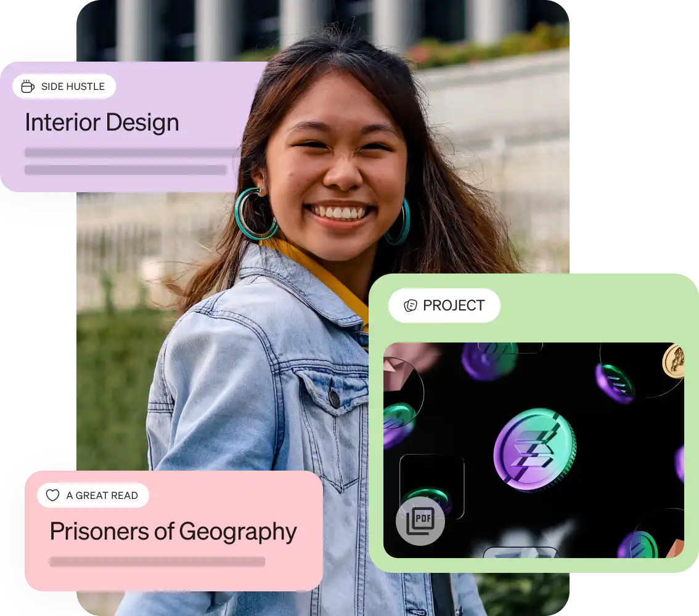The image size is (699, 616).
Task: Select the SIDE HUSTLE label text
Action: click(x=73, y=86)
